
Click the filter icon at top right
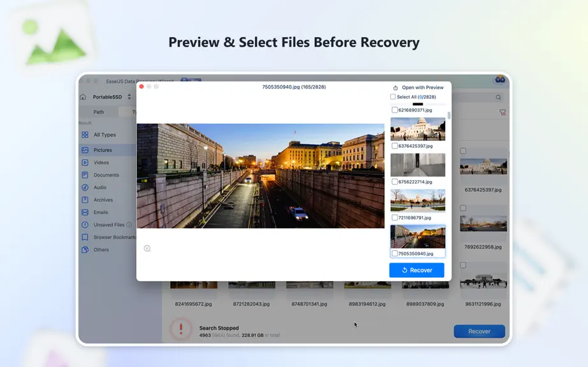503,112
